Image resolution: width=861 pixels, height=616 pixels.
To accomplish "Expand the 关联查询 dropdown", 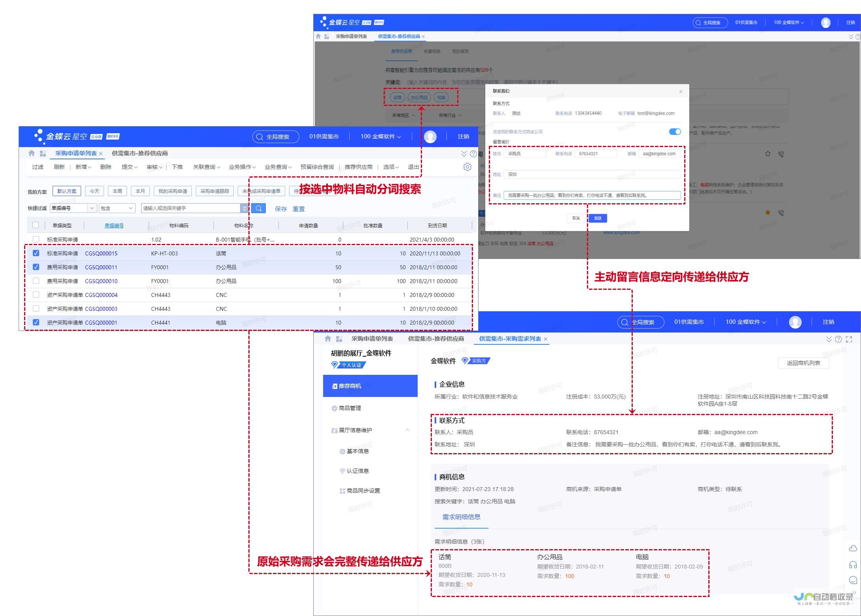I will point(206,167).
